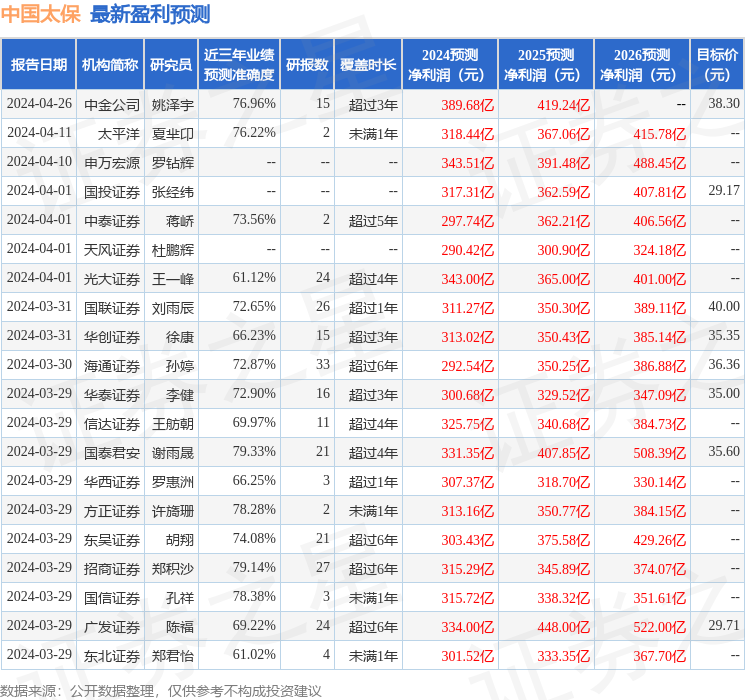Click the 389.68亿 profit forecast value

pos(468,105)
